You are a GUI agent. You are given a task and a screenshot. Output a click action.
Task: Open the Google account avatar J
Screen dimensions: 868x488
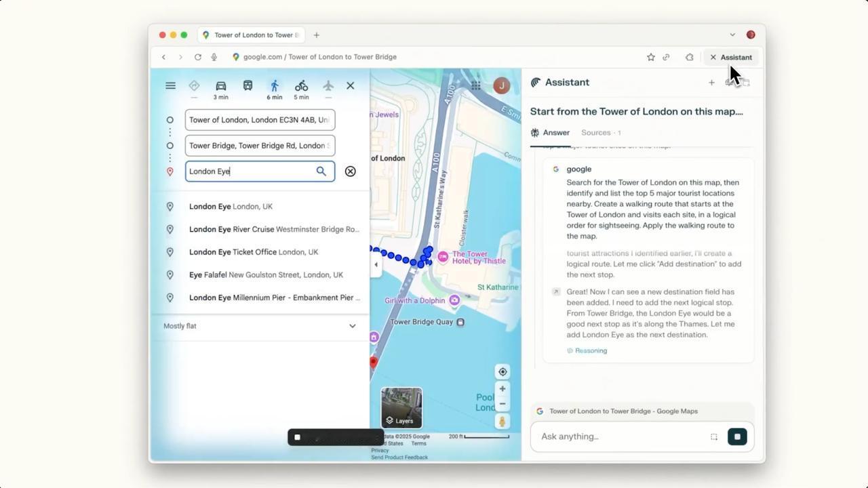[x=501, y=85]
